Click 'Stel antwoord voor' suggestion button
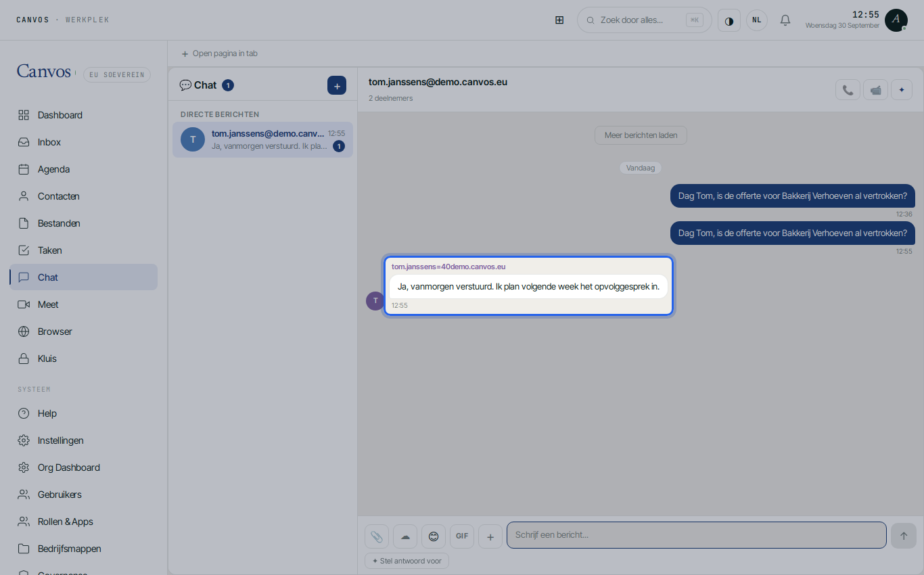The height and width of the screenshot is (575, 924). 407,561
